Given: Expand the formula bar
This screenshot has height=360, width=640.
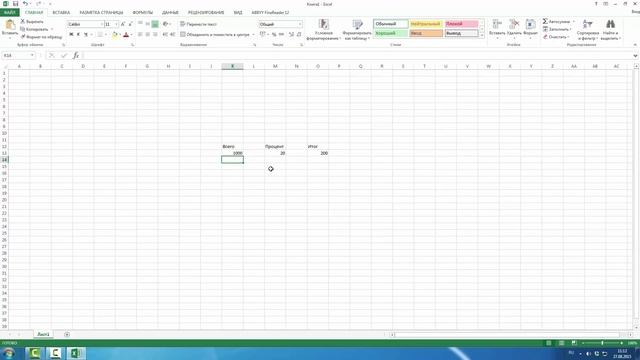Looking at the screenshot, I should point(636,56).
